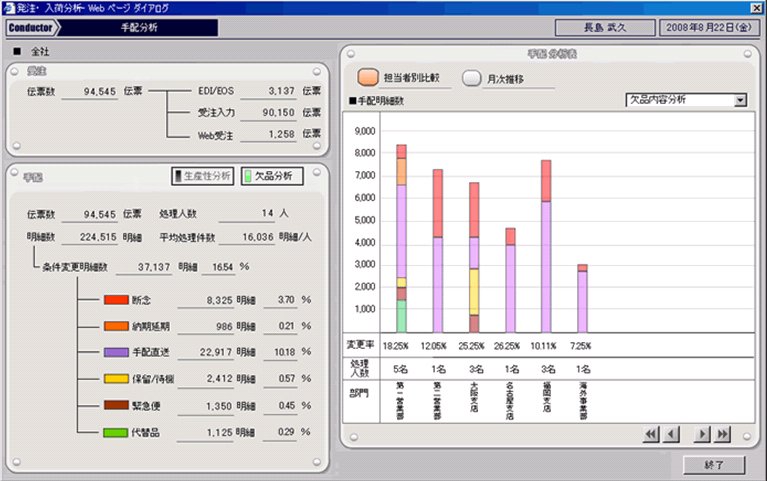This screenshot has height=481, width=767.
Task: Click the 代替品 value 1,125
Action: [x=219, y=433]
